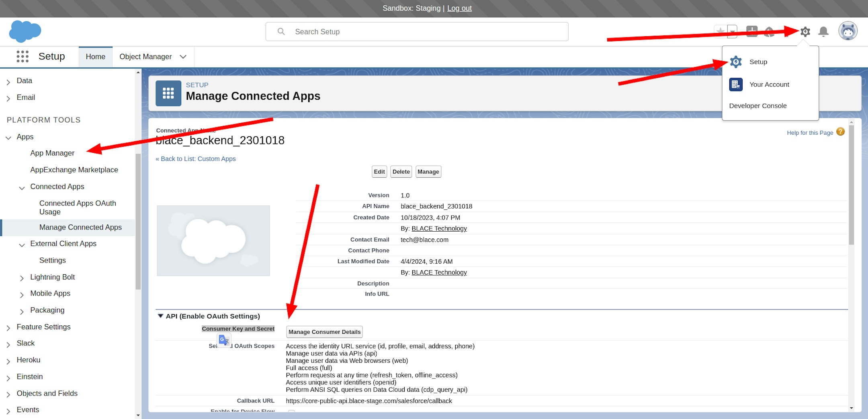Image resolution: width=868 pixels, height=419 pixels.
Task: Click in the Search Setup field
Action: click(x=417, y=32)
